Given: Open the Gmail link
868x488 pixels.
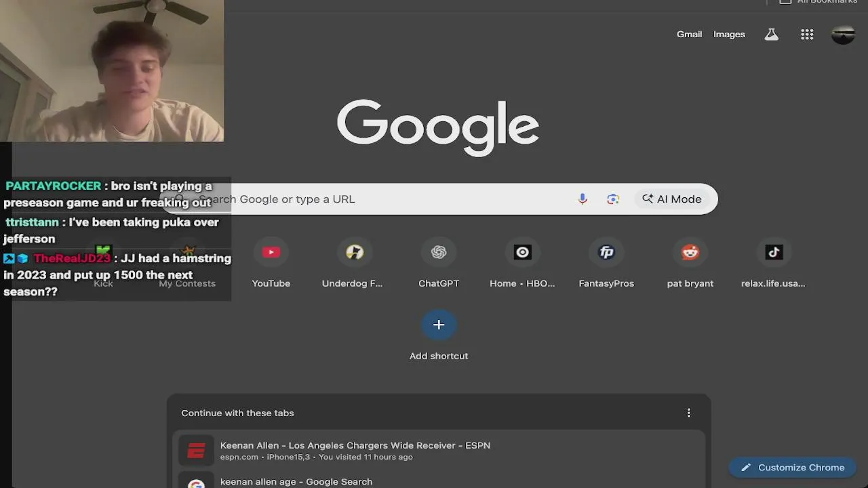Looking at the screenshot, I should pos(689,35).
